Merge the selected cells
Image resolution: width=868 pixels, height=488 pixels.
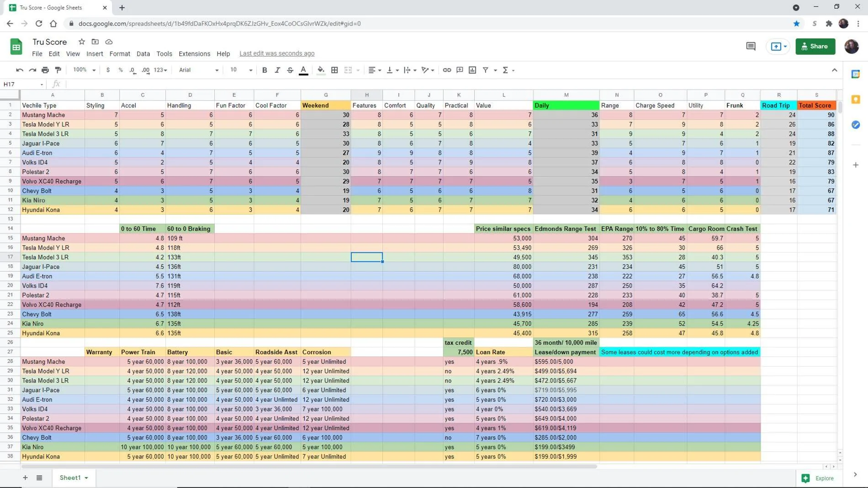tap(348, 70)
